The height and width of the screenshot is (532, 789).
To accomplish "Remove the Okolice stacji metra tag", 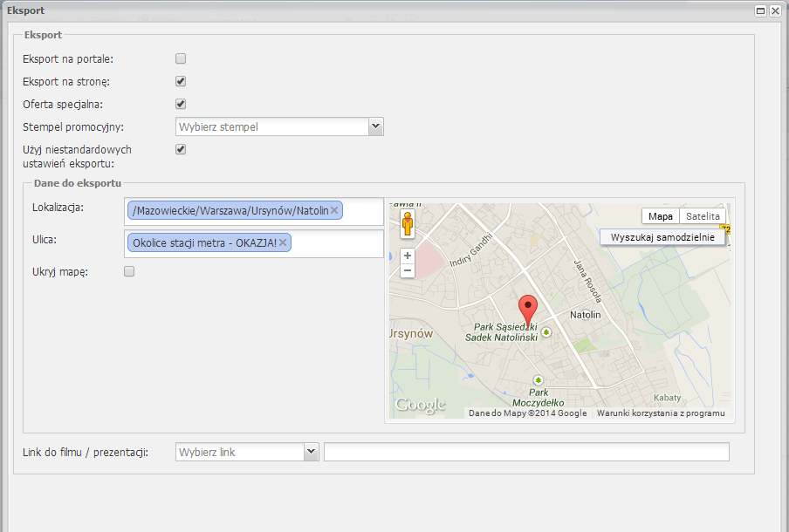I will (283, 242).
